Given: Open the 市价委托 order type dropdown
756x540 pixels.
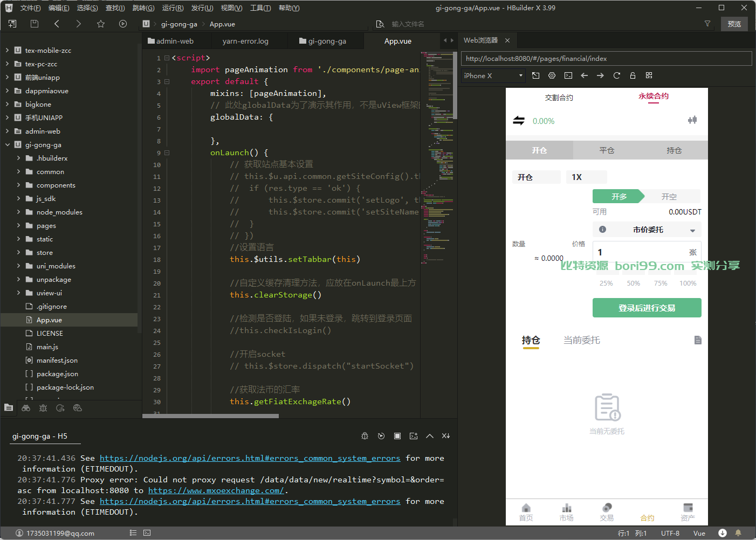Looking at the screenshot, I should coord(647,230).
